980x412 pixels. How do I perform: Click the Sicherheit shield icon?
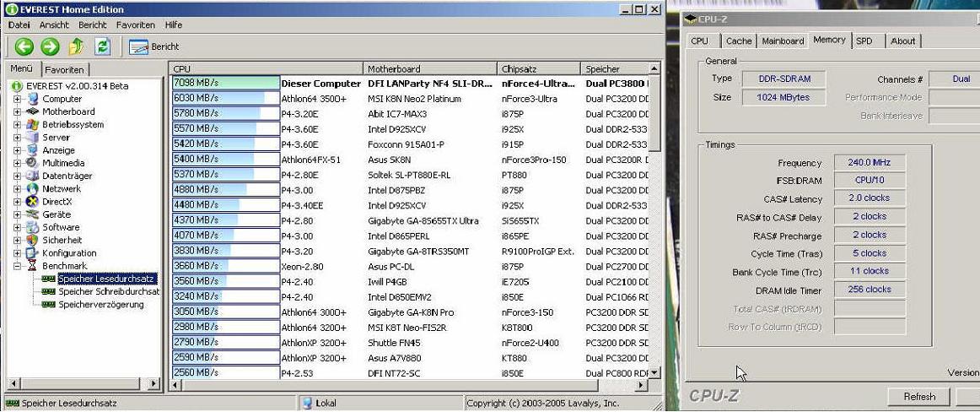point(33,240)
